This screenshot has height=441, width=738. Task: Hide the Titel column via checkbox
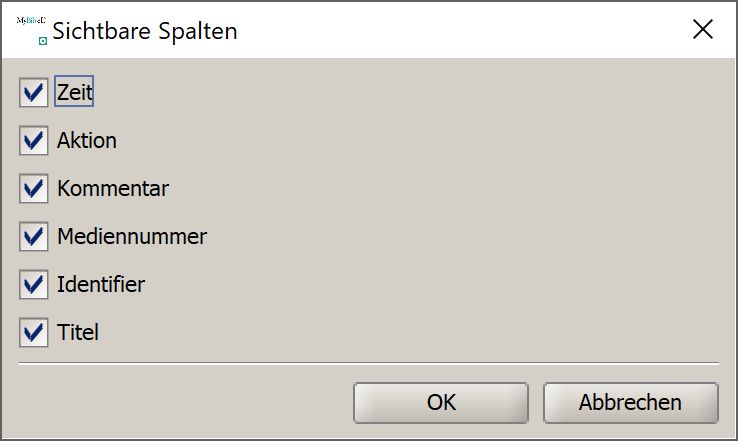33,332
